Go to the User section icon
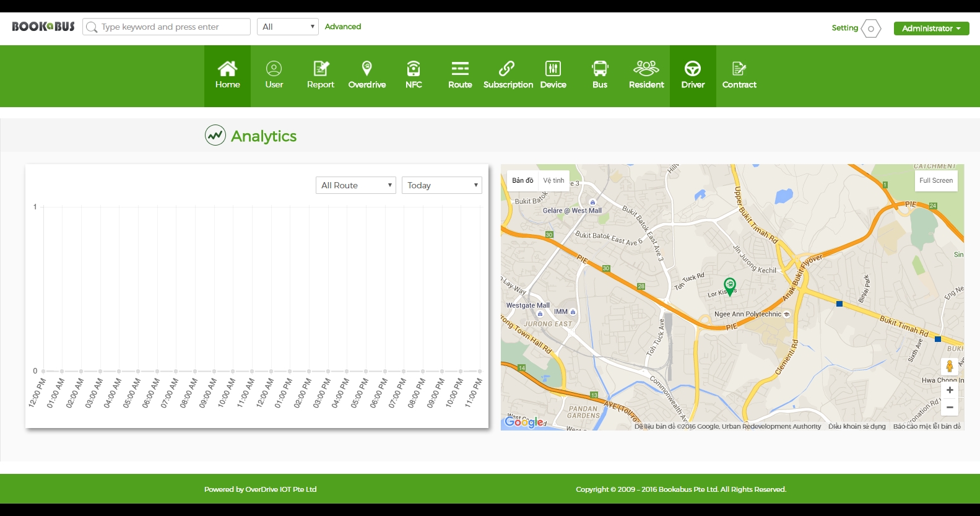 coord(274,68)
